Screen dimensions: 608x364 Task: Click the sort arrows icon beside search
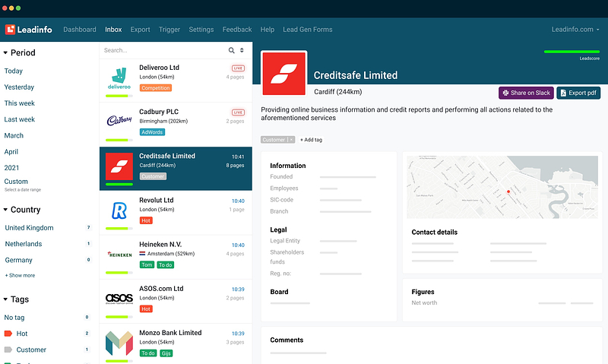(x=242, y=50)
